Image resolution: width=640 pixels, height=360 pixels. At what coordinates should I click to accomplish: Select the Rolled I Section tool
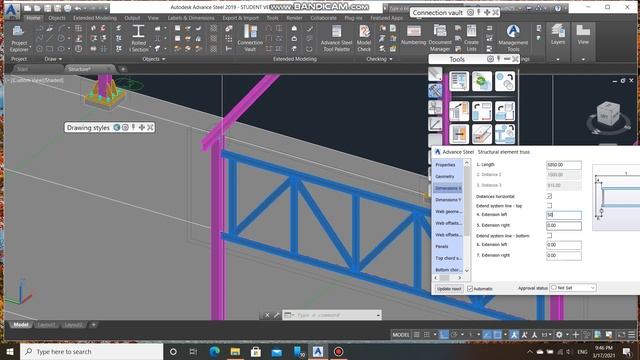pos(138,38)
